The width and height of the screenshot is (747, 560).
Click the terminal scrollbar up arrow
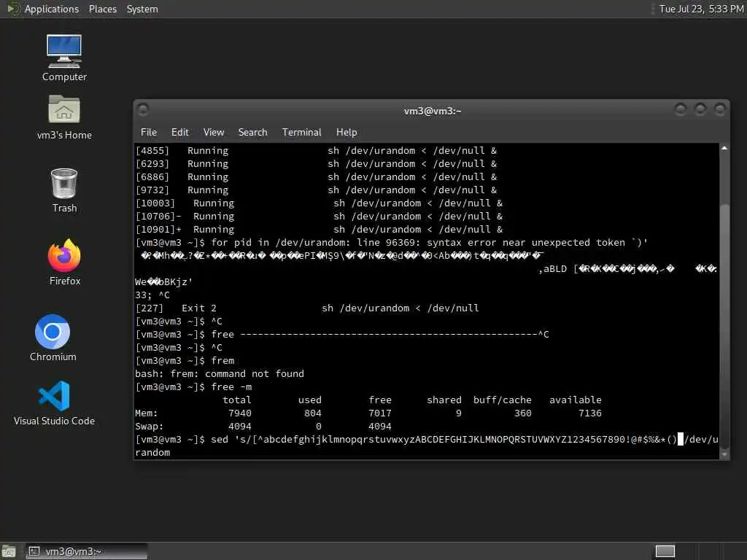724,149
